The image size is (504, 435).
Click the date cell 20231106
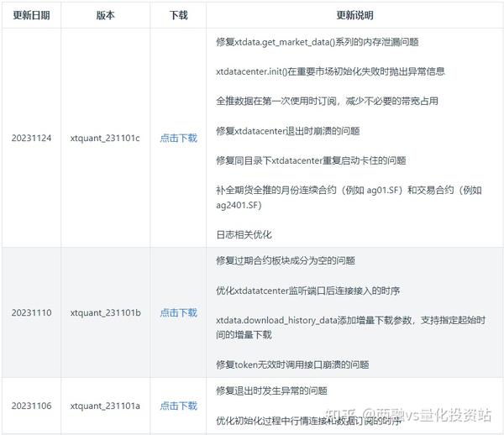point(31,406)
